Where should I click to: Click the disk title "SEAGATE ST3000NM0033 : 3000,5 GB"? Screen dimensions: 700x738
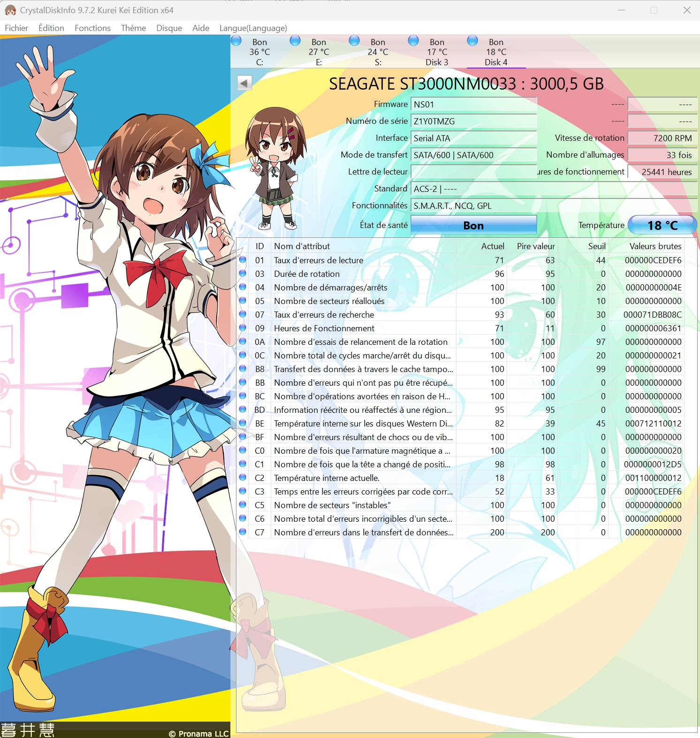click(466, 84)
